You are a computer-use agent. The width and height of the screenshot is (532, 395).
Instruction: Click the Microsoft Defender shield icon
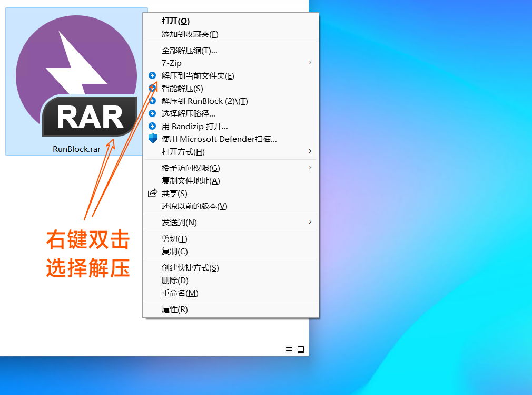point(153,139)
